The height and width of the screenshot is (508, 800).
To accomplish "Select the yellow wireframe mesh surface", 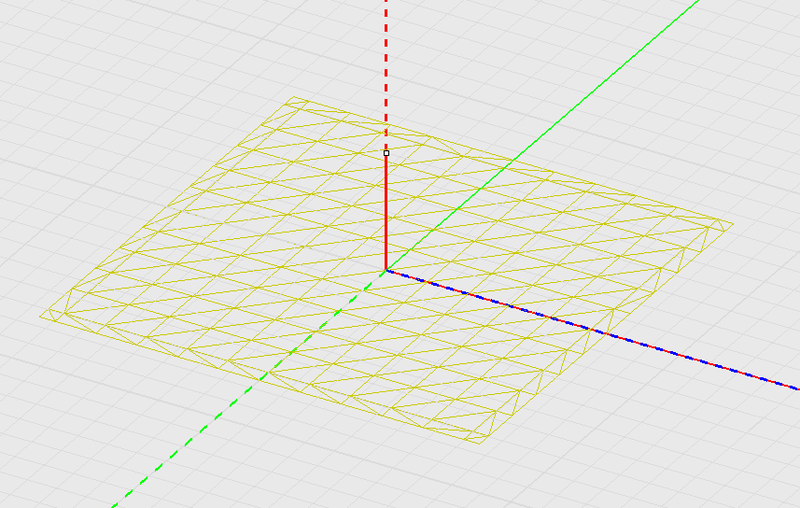I will [386, 270].
